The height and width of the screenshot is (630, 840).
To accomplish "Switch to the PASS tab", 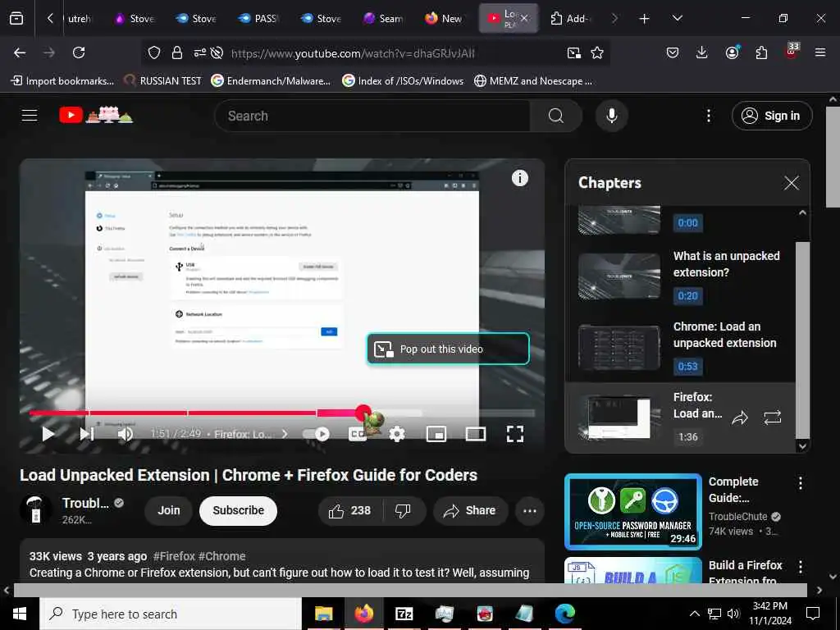I will point(258,18).
